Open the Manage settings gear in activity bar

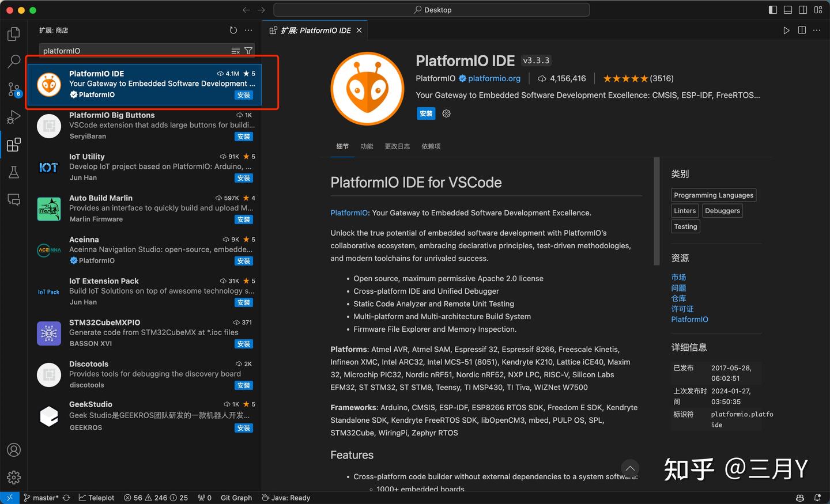click(x=13, y=477)
